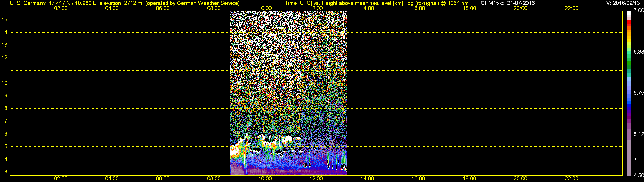Click the Time [UTC] vs. Height title text
The height and width of the screenshot is (182, 644).
coord(377,3)
